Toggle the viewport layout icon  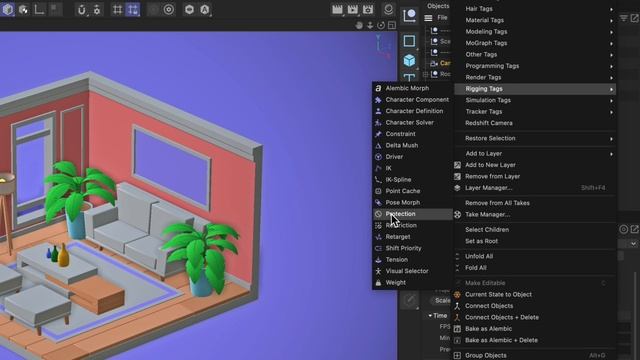click(x=392, y=25)
